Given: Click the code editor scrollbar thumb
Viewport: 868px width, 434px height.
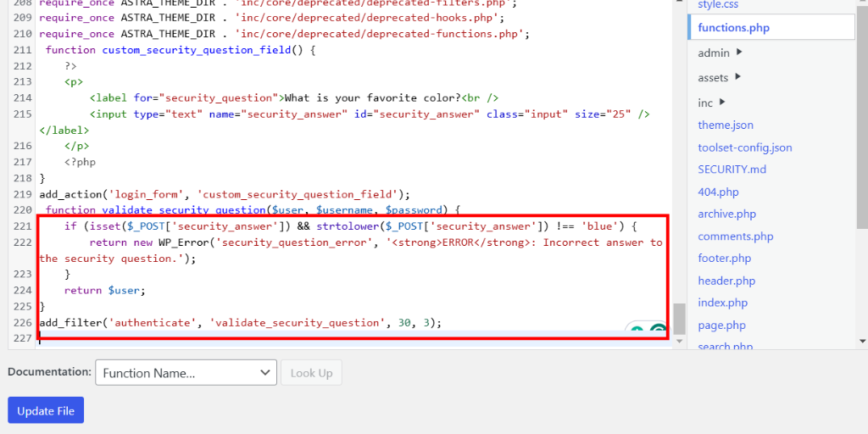Looking at the screenshot, I should click(679, 319).
